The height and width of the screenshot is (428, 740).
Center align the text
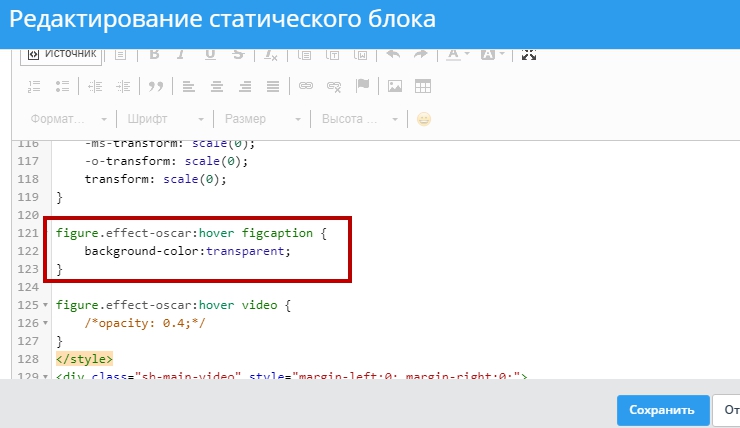tap(215, 86)
